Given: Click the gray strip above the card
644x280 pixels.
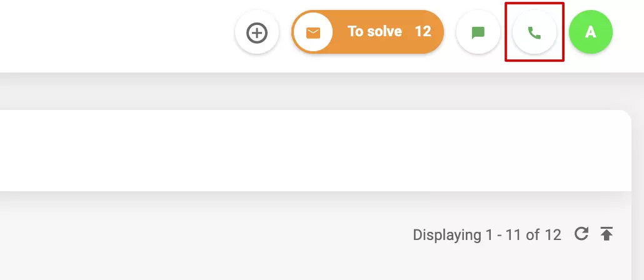Looking at the screenshot, I should coord(313,92).
